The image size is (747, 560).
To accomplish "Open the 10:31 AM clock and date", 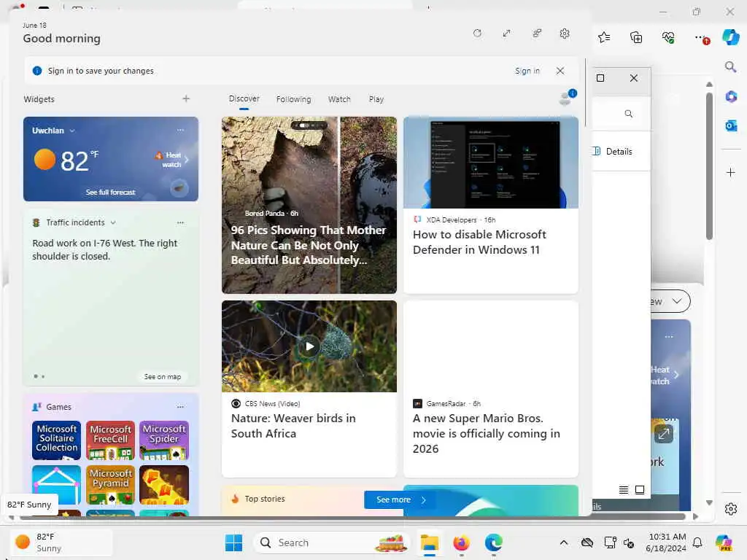I will click(666, 542).
